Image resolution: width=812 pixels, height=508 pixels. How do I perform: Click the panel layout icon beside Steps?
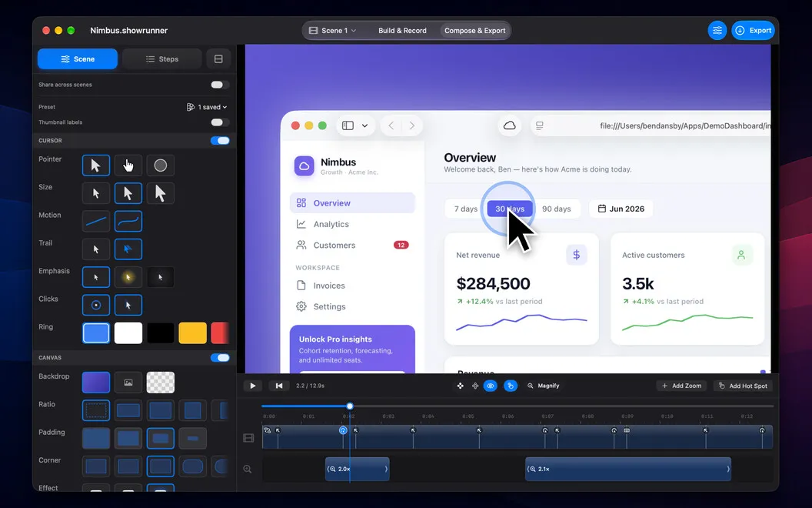[218, 59]
